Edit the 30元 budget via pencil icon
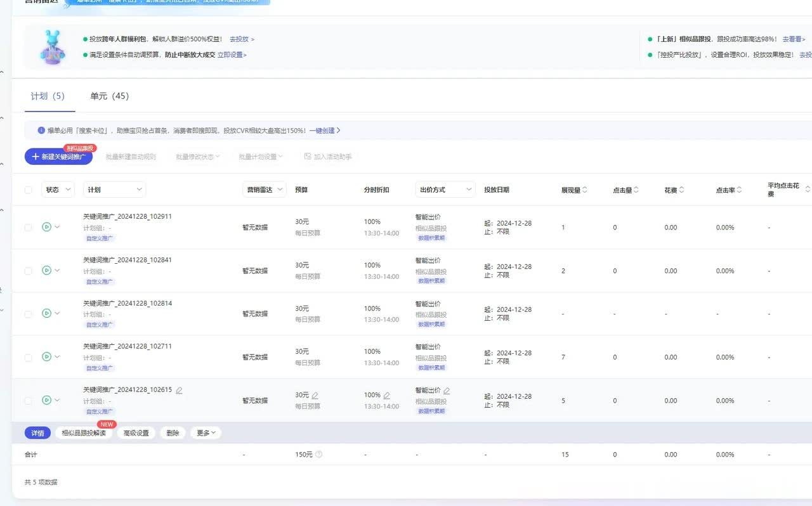Image resolution: width=812 pixels, height=506 pixels. (315, 395)
